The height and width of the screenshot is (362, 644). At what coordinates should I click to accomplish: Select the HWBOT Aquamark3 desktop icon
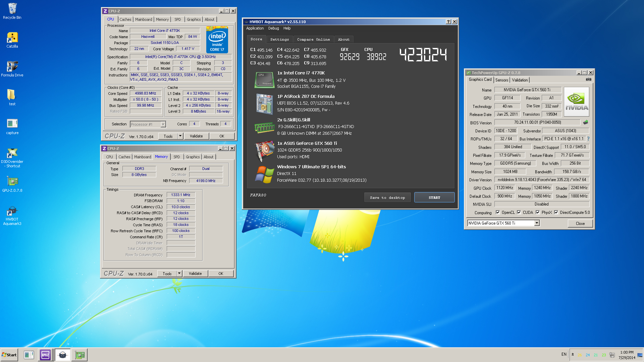pos(12,215)
